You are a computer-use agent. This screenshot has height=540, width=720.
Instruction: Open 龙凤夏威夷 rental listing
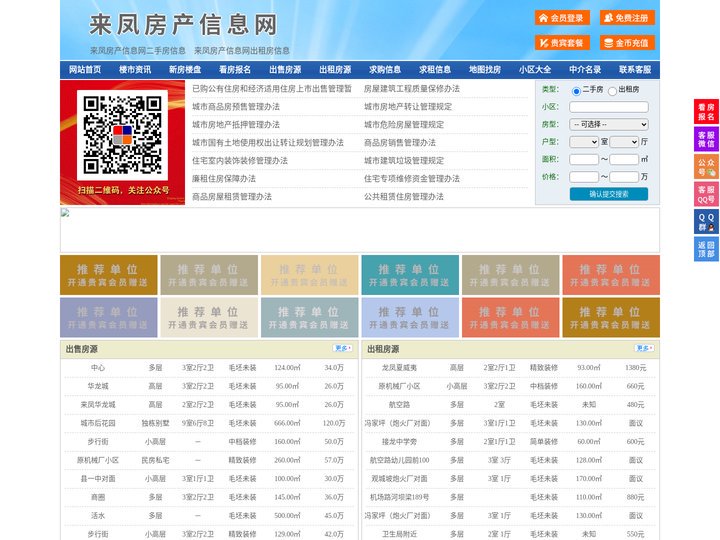399,368
